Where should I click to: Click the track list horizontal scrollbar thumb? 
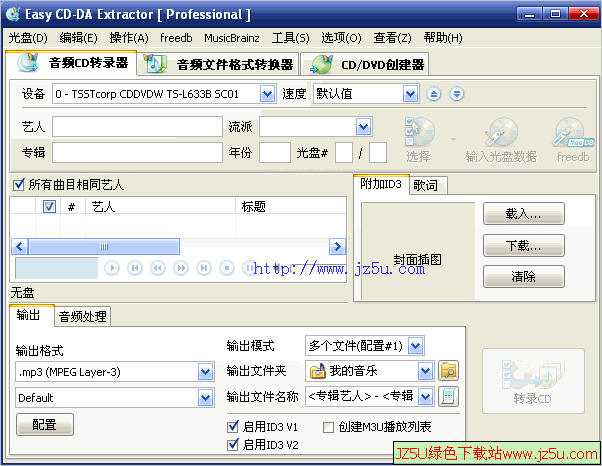(x=104, y=246)
